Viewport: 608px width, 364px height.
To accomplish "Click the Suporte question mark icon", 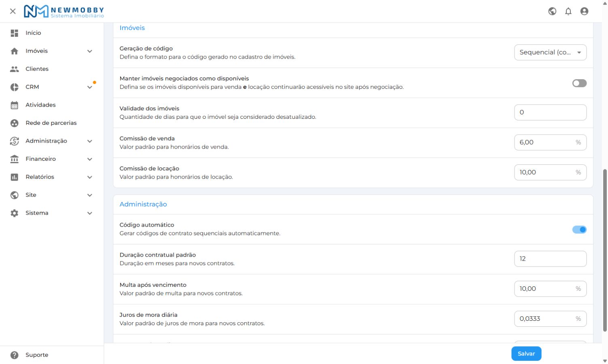I will coord(15,355).
